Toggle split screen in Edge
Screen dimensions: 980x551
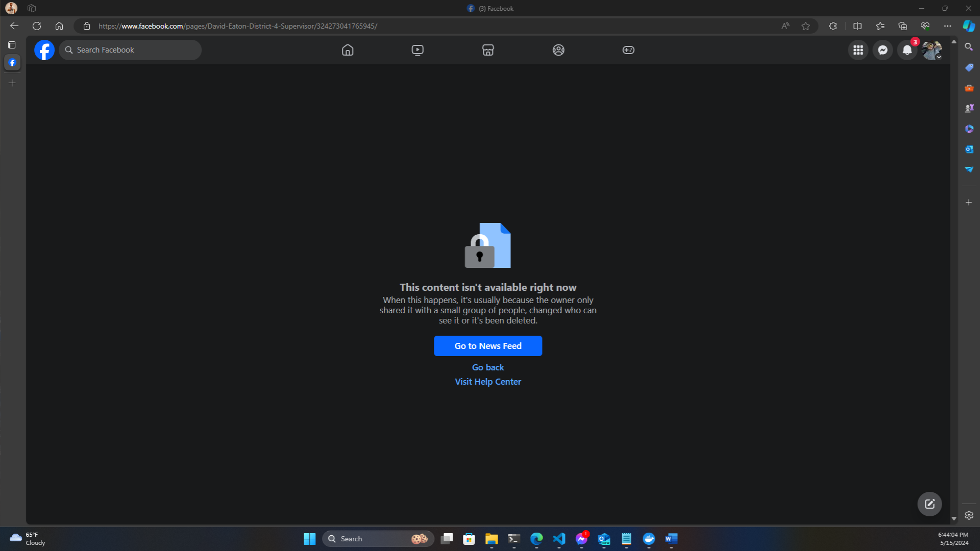pyautogui.click(x=857, y=26)
